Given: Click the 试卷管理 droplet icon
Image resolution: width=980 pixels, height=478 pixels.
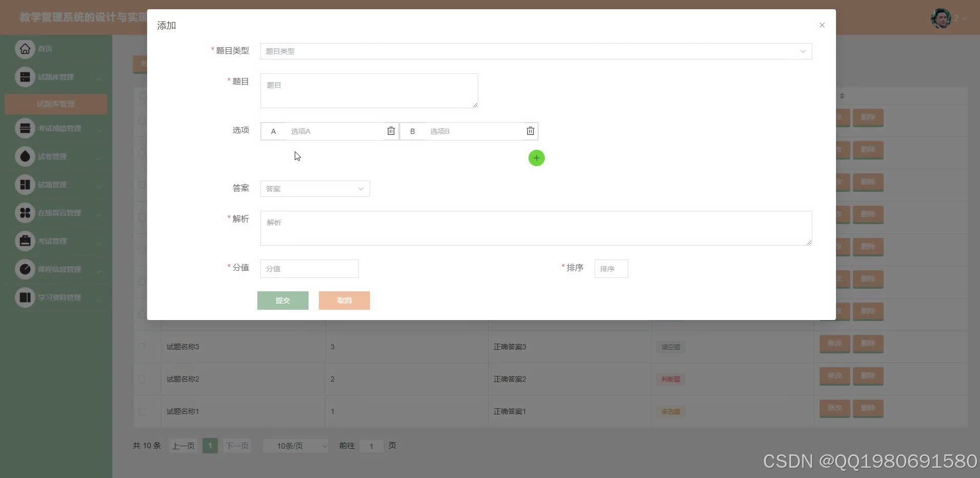Looking at the screenshot, I should click(25, 156).
